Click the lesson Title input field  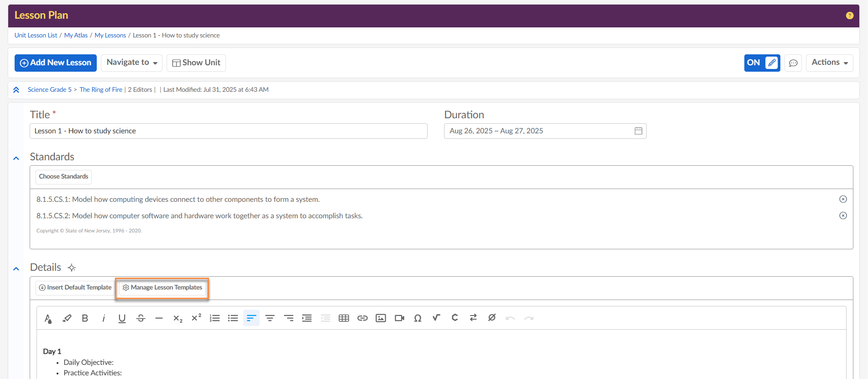tap(228, 131)
